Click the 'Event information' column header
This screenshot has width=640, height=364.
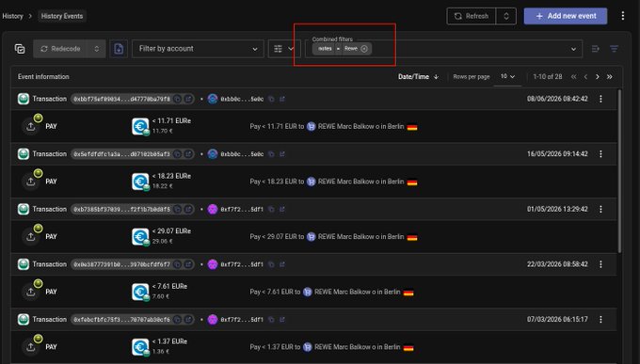(43, 77)
